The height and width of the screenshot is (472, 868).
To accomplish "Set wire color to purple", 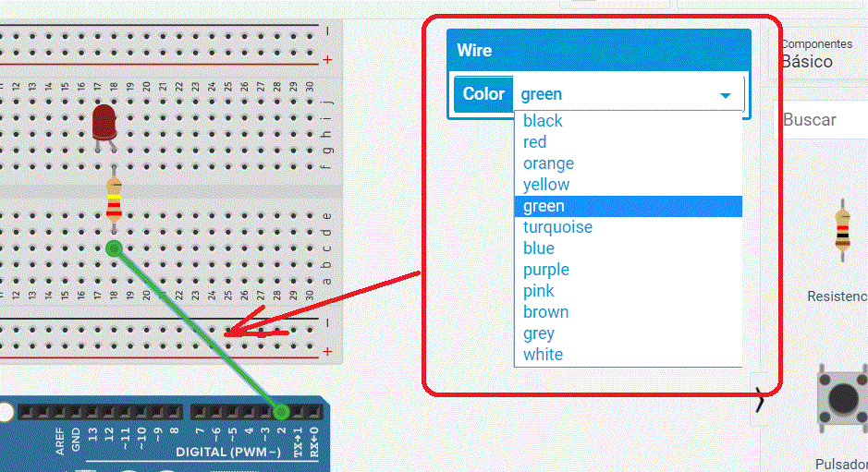I will (546, 270).
